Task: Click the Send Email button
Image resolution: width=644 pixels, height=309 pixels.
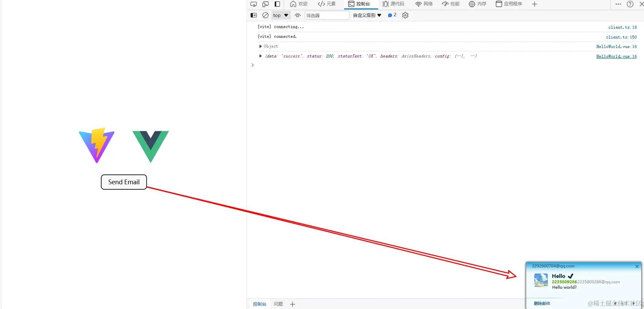Action: pyautogui.click(x=124, y=182)
